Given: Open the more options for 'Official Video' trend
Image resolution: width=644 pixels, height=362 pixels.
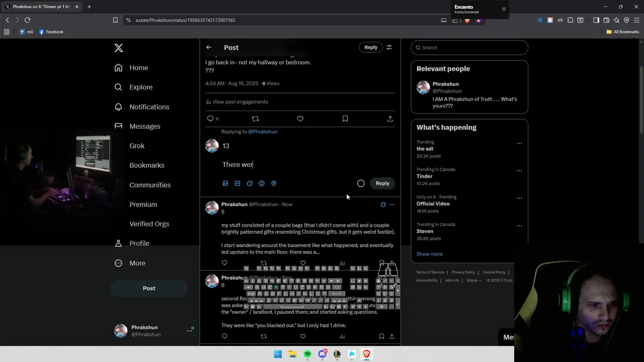Looking at the screenshot, I should (519, 198).
